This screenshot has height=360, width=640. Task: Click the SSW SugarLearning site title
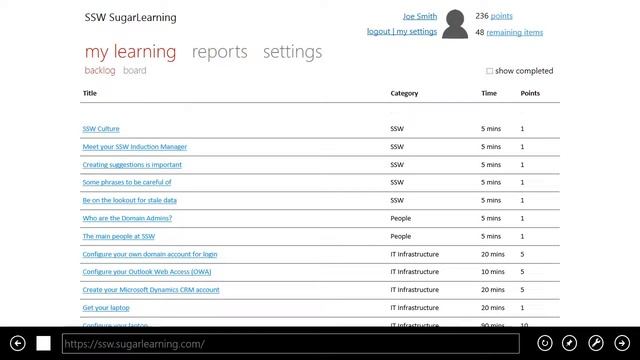[131, 18]
